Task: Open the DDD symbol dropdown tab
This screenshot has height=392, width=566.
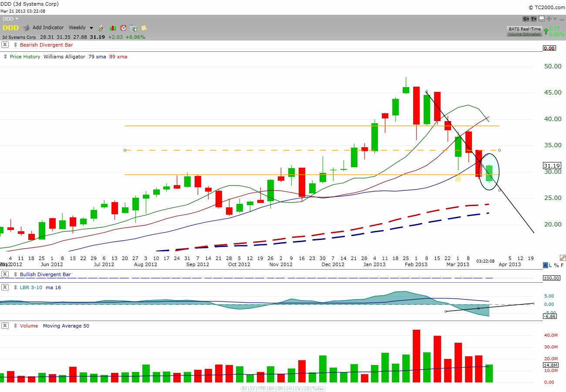Action: 10,19
